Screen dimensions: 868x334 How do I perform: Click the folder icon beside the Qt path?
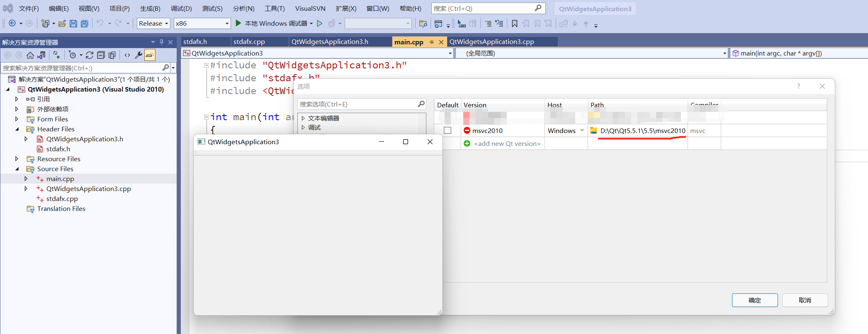click(x=594, y=131)
